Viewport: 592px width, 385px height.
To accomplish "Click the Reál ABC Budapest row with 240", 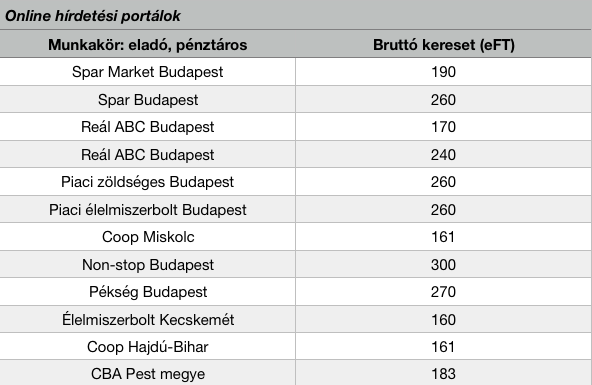I will [296, 154].
